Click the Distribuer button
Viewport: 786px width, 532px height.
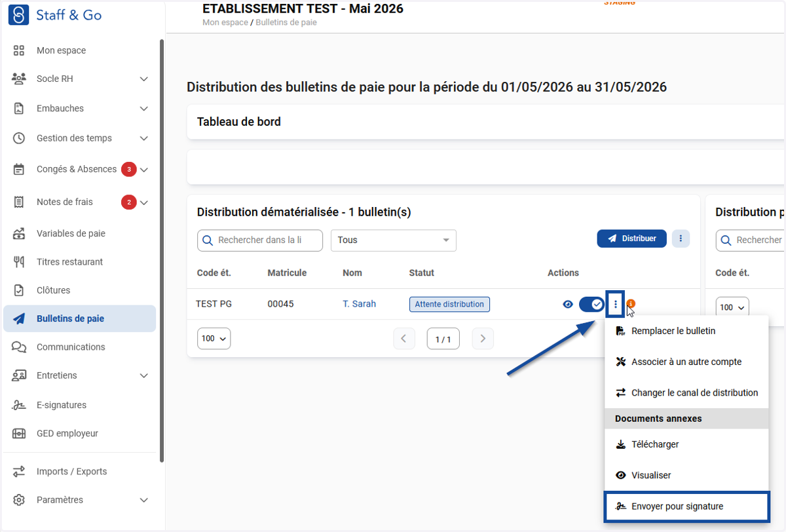[x=631, y=238]
